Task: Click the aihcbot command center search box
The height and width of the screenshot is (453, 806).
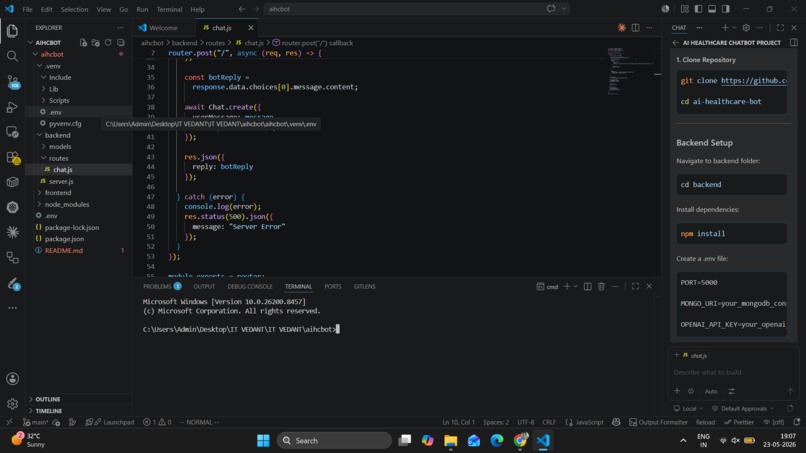Action: 416,9
